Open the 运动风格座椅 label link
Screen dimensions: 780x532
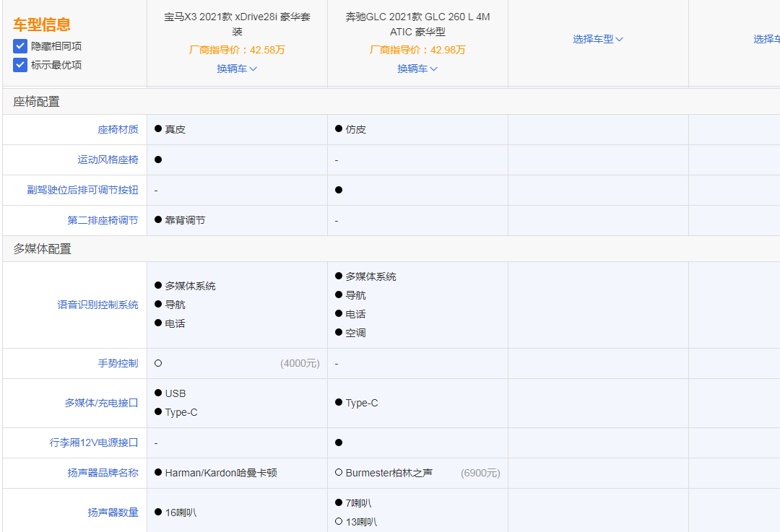[x=108, y=160]
